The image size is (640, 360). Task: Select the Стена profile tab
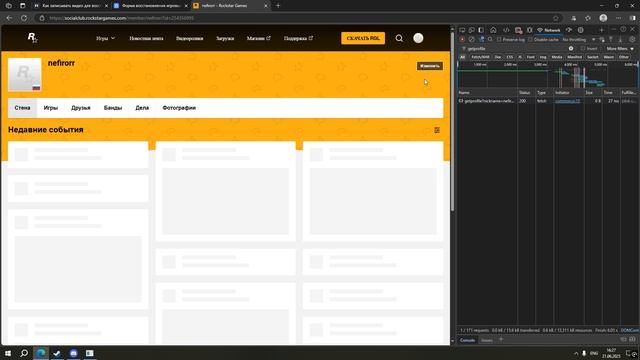[x=22, y=108]
